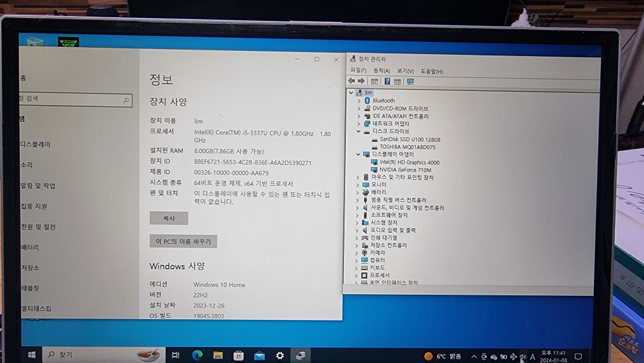
Task: Open the Mail app from the taskbar
Action: pyautogui.click(x=259, y=355)
